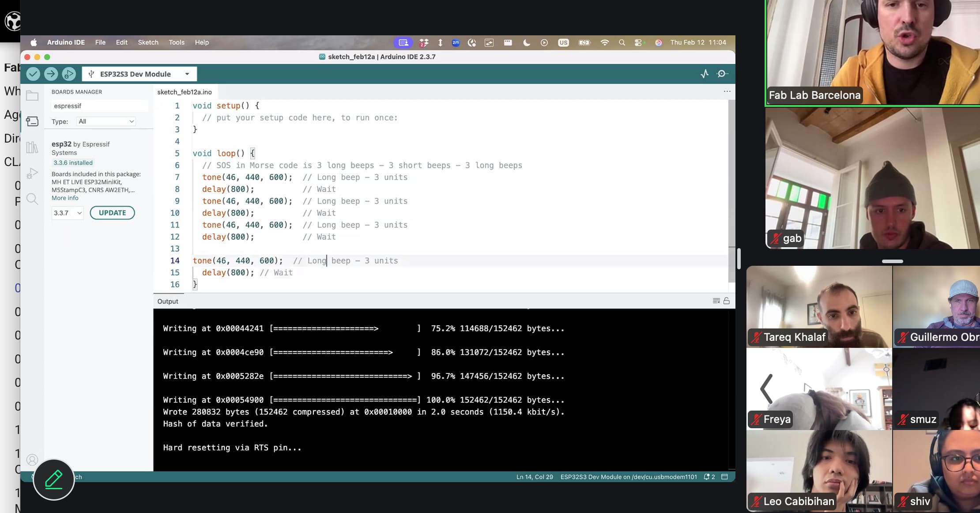Open the Sketchbook folder panel

point(32,96)
